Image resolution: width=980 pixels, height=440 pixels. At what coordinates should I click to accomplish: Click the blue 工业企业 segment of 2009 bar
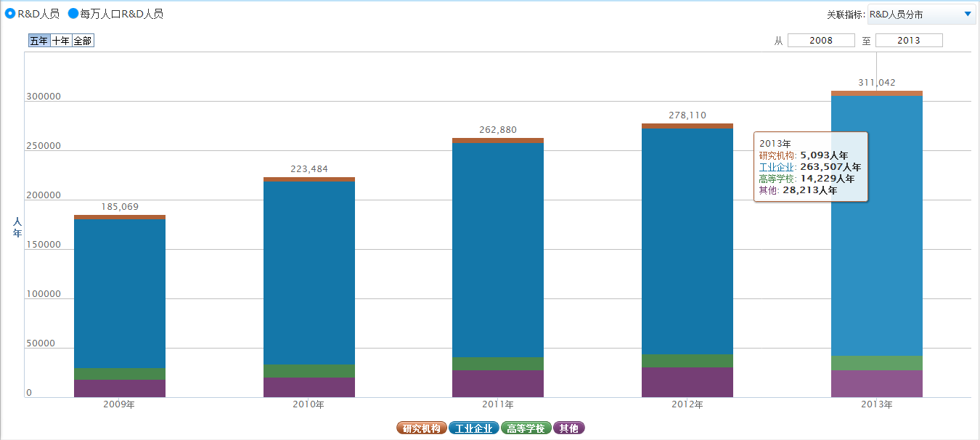120,290
